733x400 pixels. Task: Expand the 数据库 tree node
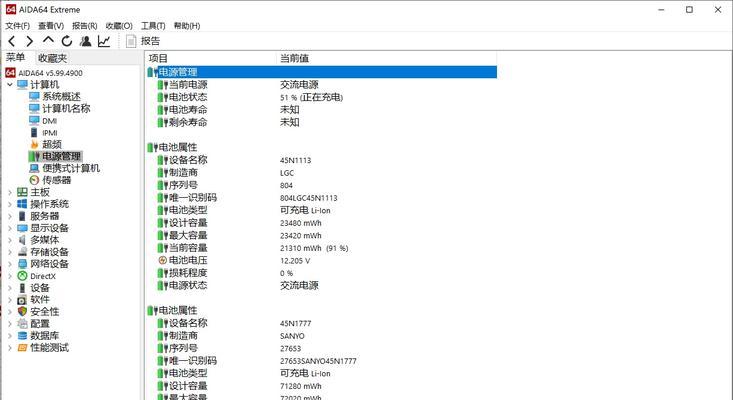(10, 336)
